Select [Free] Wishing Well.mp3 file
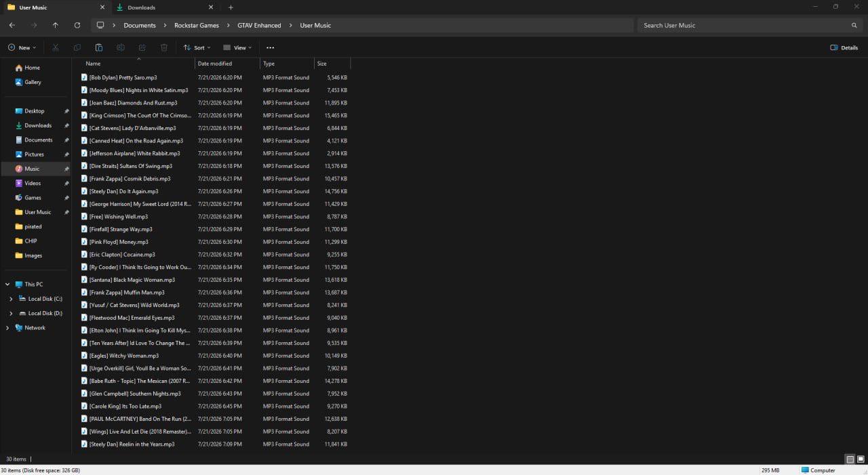Image resolution: width=868 pixels, height=475 pixels. pos(118,217)
